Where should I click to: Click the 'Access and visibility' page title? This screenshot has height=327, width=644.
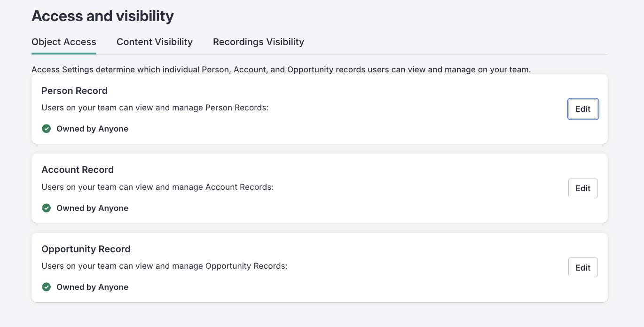point(102,16)
